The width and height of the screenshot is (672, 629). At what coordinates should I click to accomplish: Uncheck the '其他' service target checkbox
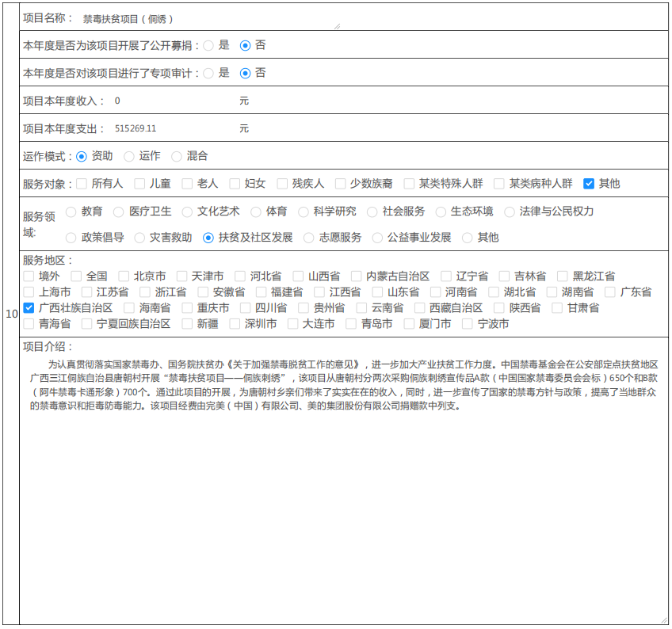coord(589,184)
